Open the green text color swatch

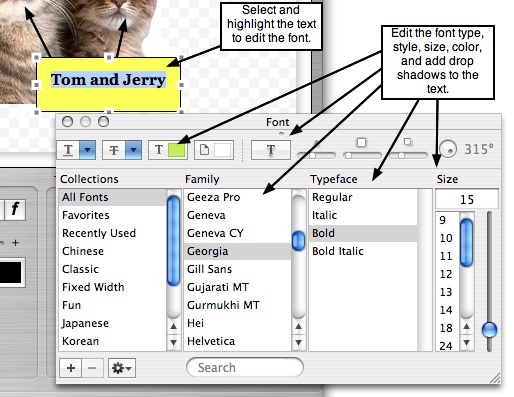177,150
